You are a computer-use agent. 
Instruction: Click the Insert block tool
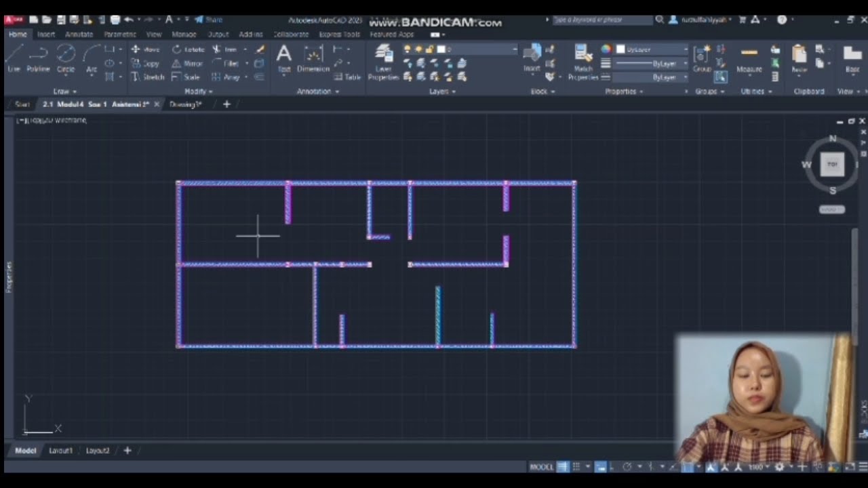[x=532, y=58]
